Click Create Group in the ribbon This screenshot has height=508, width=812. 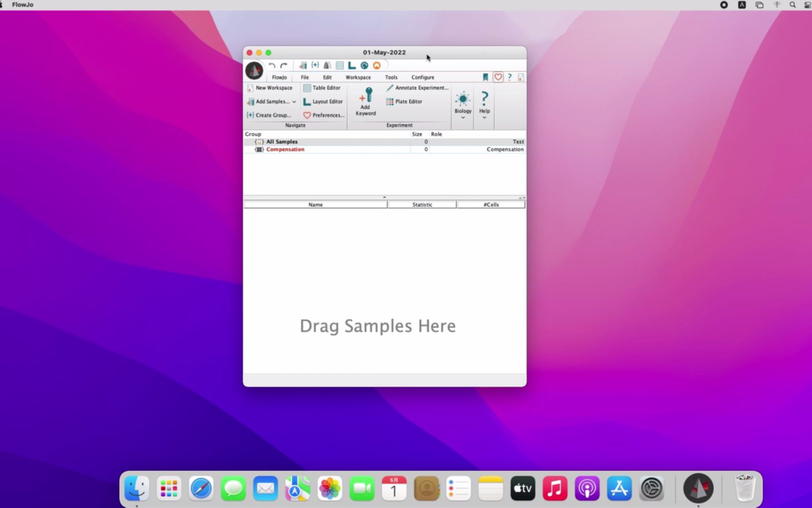pos(269,115)
